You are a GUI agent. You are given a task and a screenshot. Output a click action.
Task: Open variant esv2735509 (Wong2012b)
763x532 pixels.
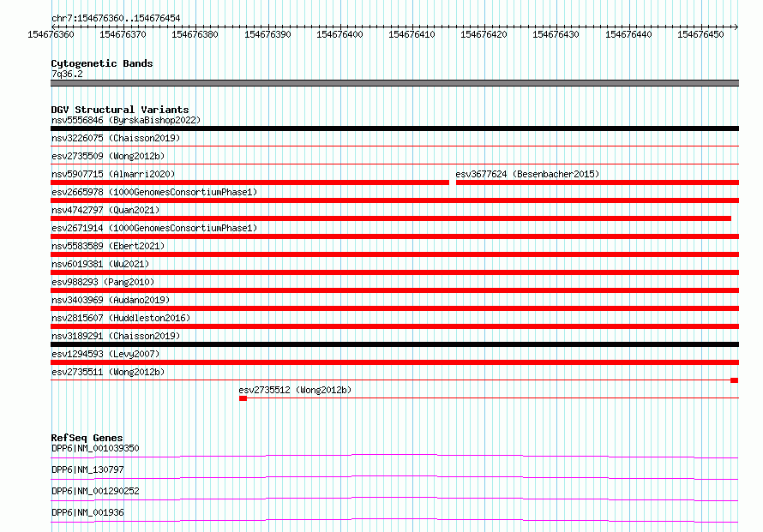click(x=108, y=156)
